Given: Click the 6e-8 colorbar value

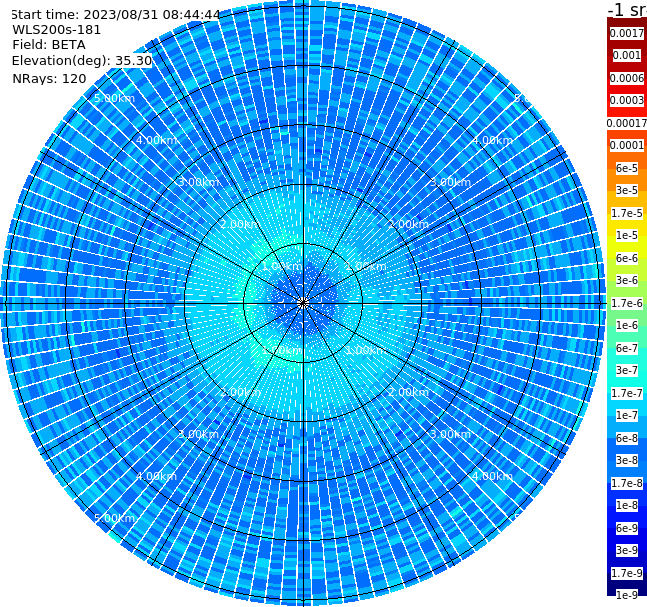Looking at the screenshot, I should click(x=627, y=438).
